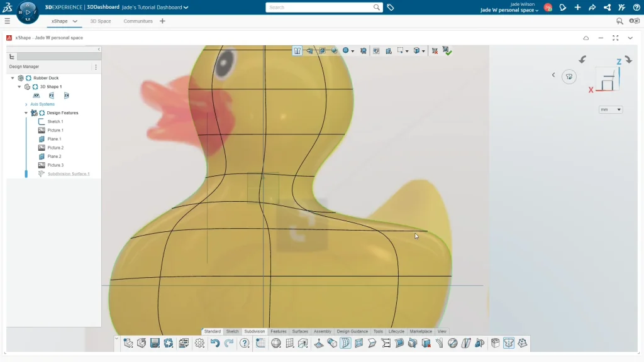Click the 3DEXPERIENCE compass icon
Viewport: 644px width, 362px height.
pyautogui.click(x=28, y=13)
